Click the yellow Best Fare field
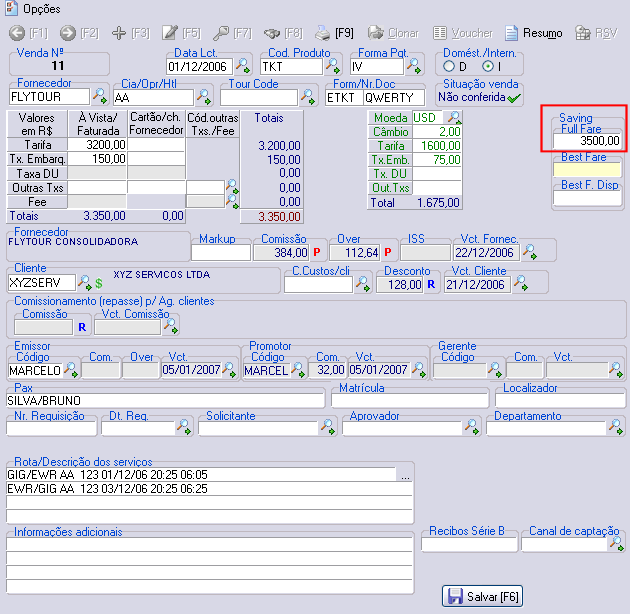The height and width of the screenshot is (614, 630). coord(587,170)
